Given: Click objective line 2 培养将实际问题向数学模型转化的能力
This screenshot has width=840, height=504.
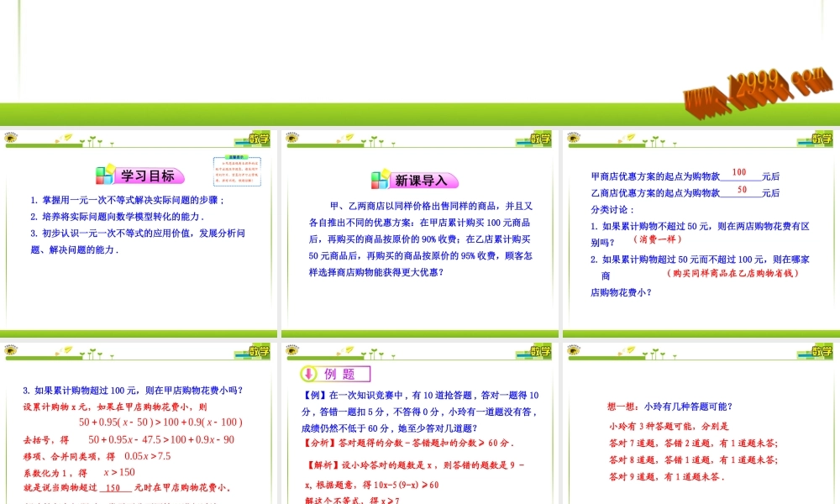Looking at the screenshot, I should point(117,217).
